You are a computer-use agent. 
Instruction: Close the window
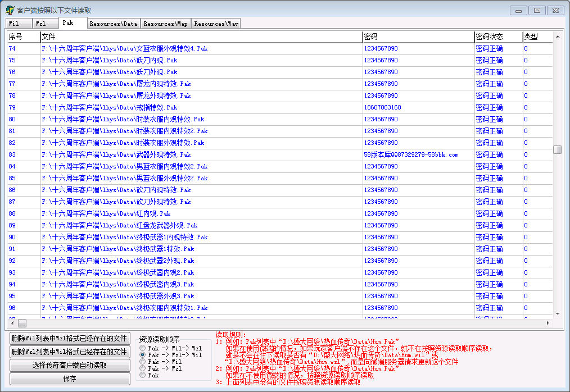pos(555,11)
